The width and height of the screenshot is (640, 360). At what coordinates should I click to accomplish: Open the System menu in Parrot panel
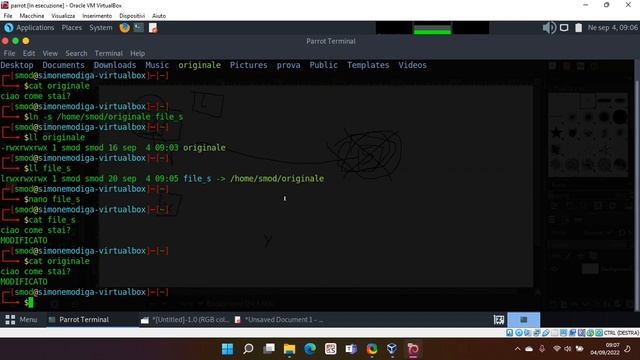click(x=101, y=28)
